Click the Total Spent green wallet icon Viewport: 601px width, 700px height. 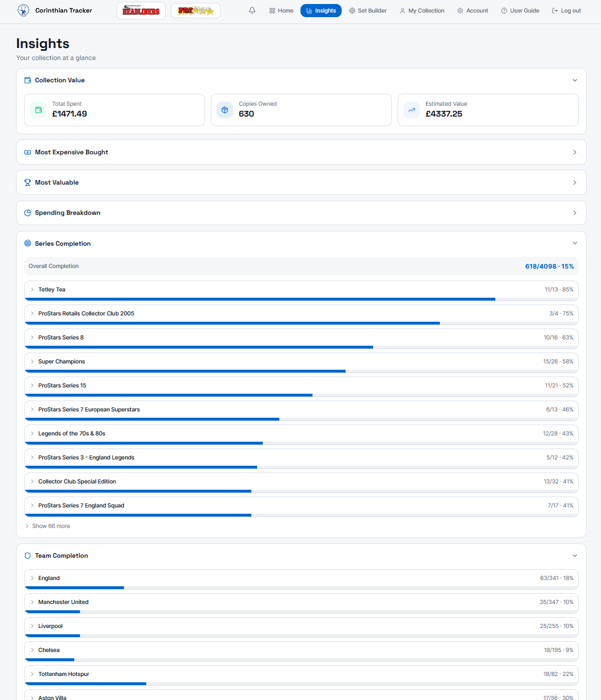[x=38, y=110]
